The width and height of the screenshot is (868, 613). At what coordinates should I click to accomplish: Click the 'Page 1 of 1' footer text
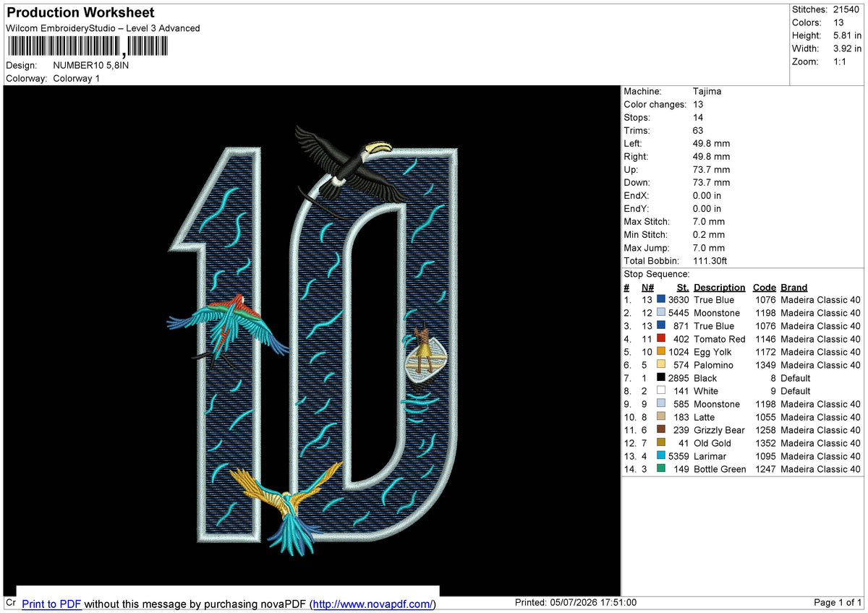838,602
